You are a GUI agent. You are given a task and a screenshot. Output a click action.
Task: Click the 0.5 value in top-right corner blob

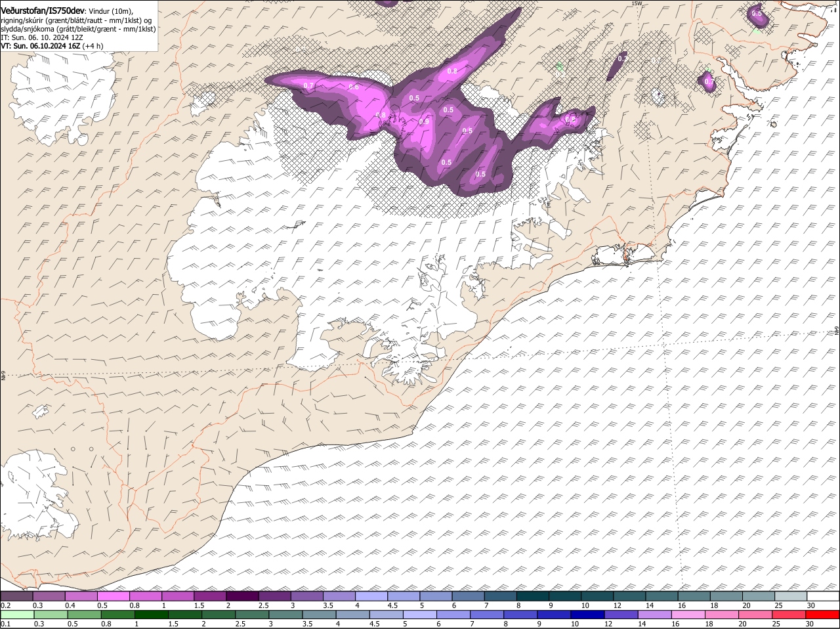(757, 13)
